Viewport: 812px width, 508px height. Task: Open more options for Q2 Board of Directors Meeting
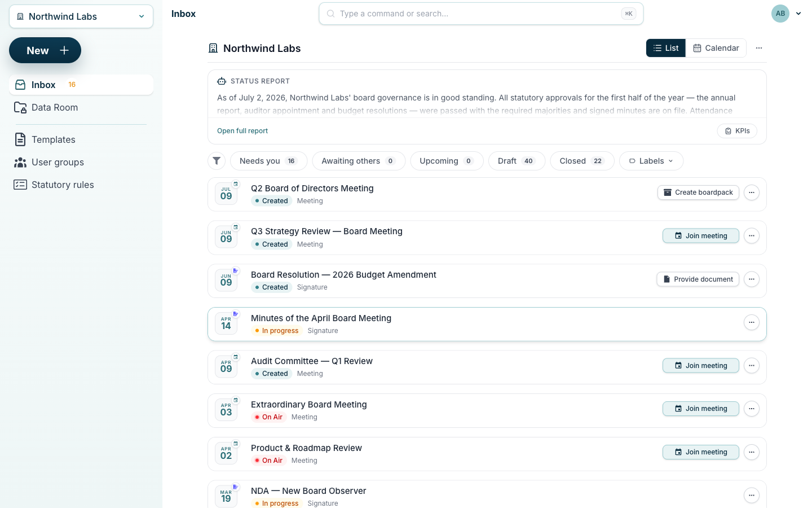pyautogui.click(x=752, y=192)
